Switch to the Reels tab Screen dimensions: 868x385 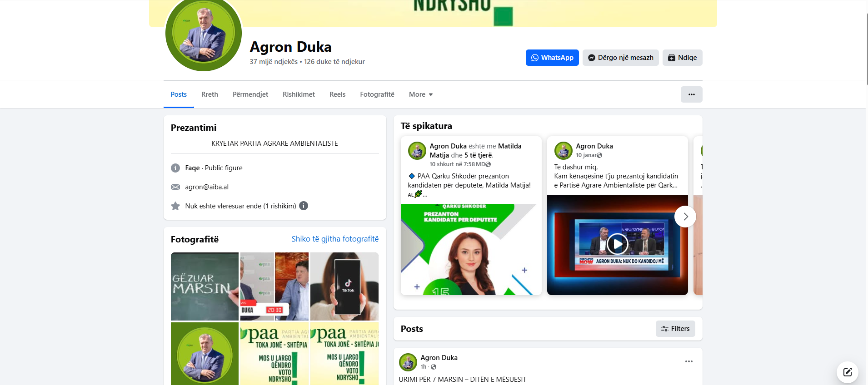pos(337,94)
